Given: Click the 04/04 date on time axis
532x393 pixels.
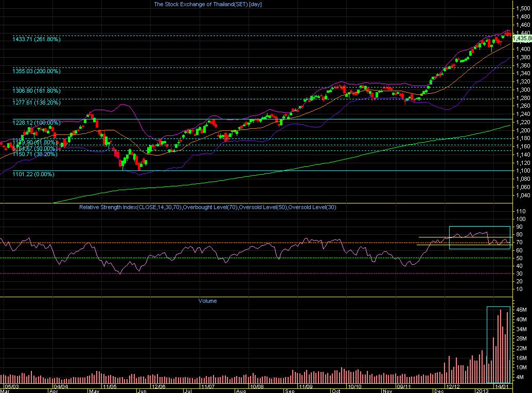Looking at the screenshot, I should [x=61, y=386].
